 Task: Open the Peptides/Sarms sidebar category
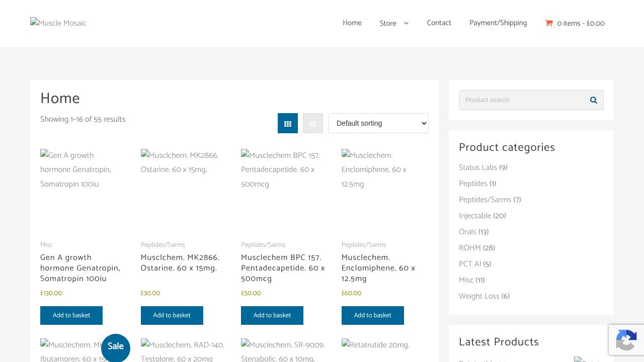[x=485, y=200]
